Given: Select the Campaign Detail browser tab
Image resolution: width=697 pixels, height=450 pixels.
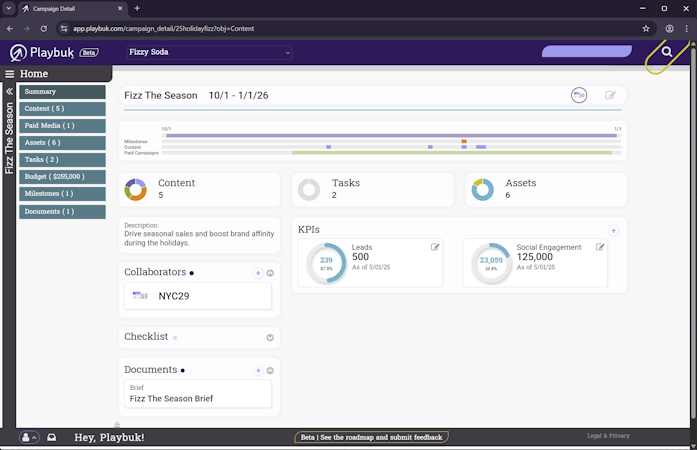Looking at the screenshot, I should click(71, 8).
